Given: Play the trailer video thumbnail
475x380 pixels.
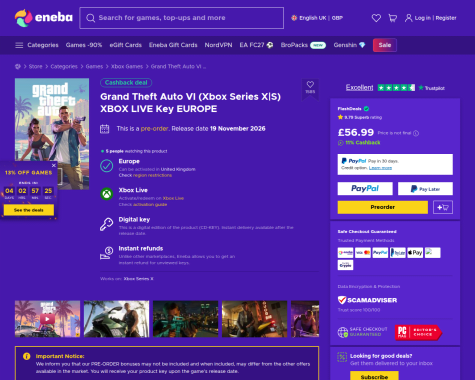Looking at the screenshot, I should point(47,319).
